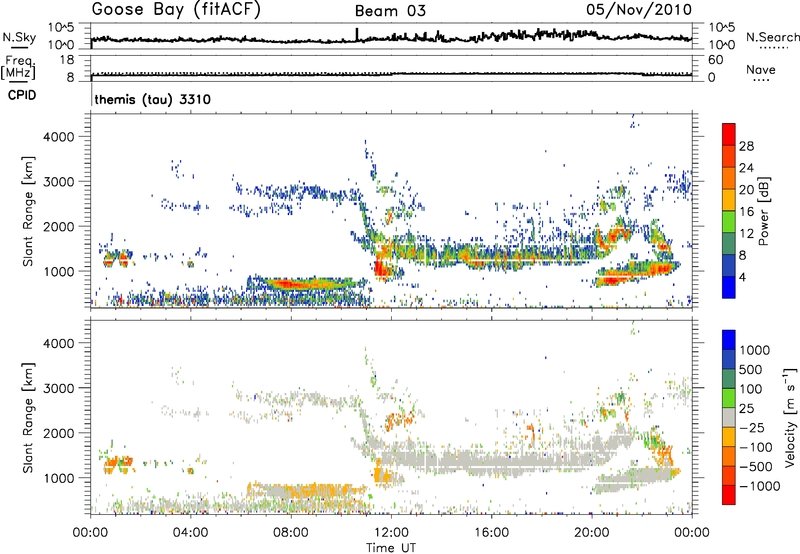The image size is (800, 554).
Task: Click the "24" label on Power scale
Action: 746,168
